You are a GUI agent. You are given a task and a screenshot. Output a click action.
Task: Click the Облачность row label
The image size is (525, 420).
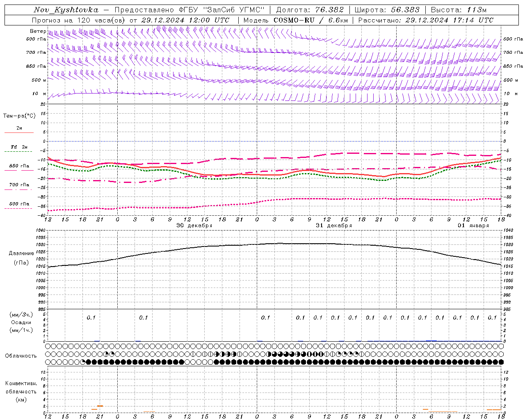click(x=21, y=356)
